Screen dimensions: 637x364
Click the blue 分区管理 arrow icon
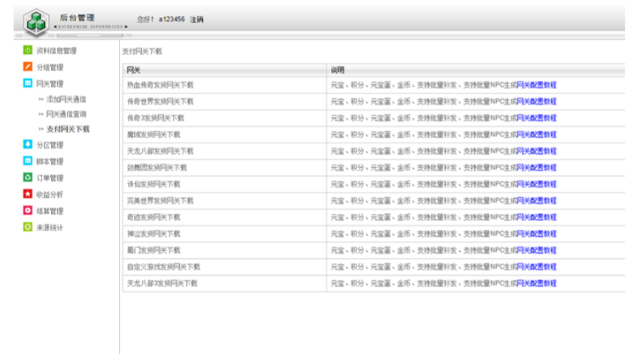(x=28, y=145)
